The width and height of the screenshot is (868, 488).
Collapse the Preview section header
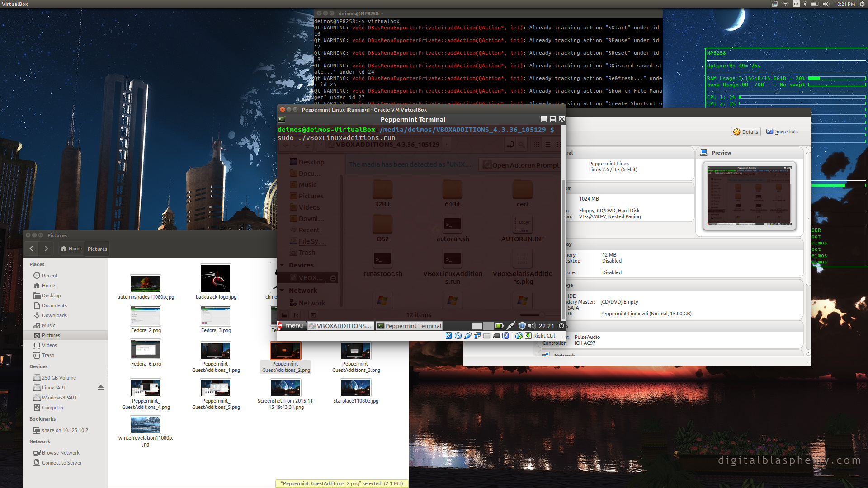tap(721, 153)
